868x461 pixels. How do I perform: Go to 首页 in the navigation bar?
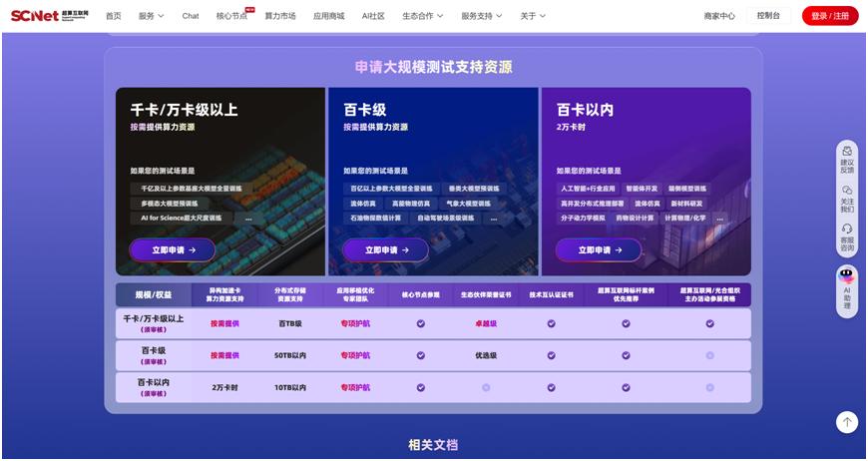tap(113, 16)
